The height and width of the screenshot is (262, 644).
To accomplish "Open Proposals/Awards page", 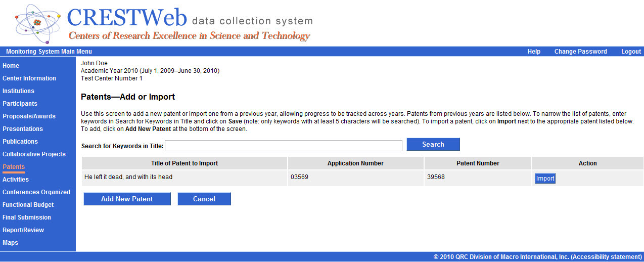I will pyautogui.click(x=29, y=116).
